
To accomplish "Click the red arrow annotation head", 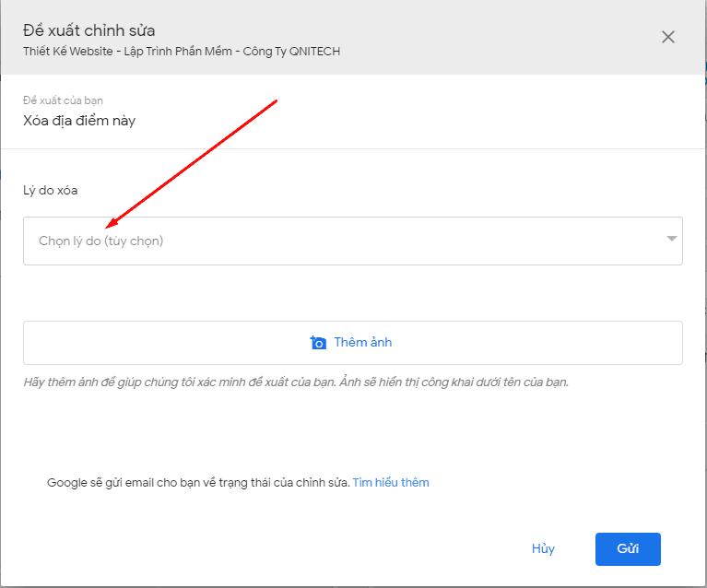I will pyautogui.click(x=110, y=225).
